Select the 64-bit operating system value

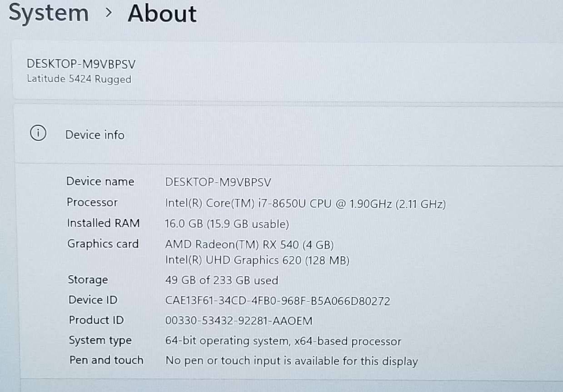[x=284, y=341]
